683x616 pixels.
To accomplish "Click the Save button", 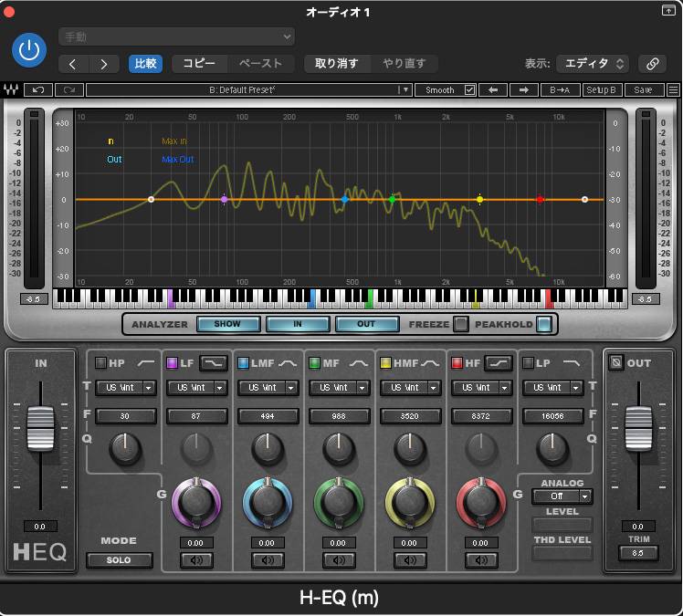I will pyautogui.click(x=644, y=90).
